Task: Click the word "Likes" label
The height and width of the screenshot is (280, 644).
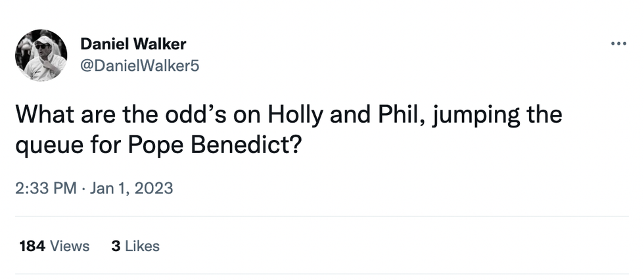Action: pyautogui.click(x=142, y=246)
